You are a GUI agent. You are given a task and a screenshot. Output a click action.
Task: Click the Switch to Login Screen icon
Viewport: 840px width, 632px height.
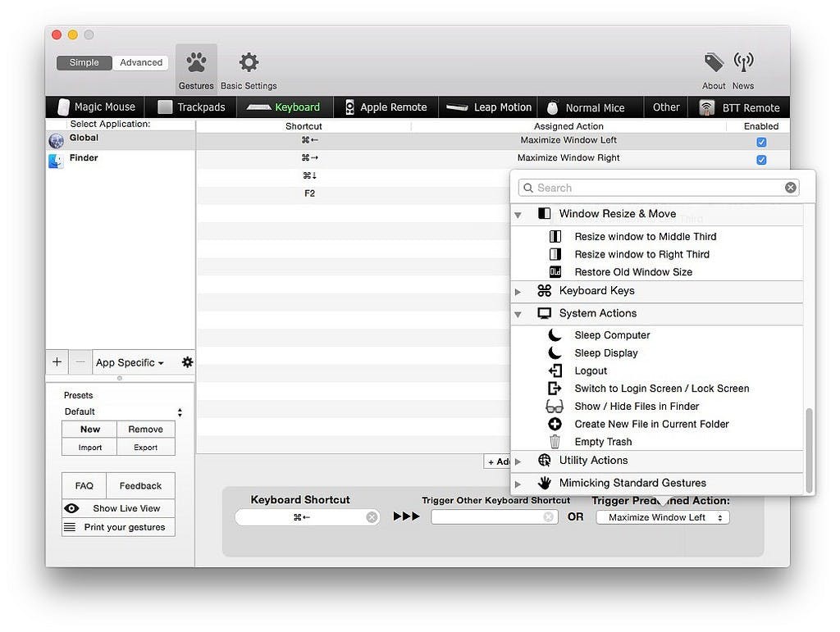(x=555, y=388)
